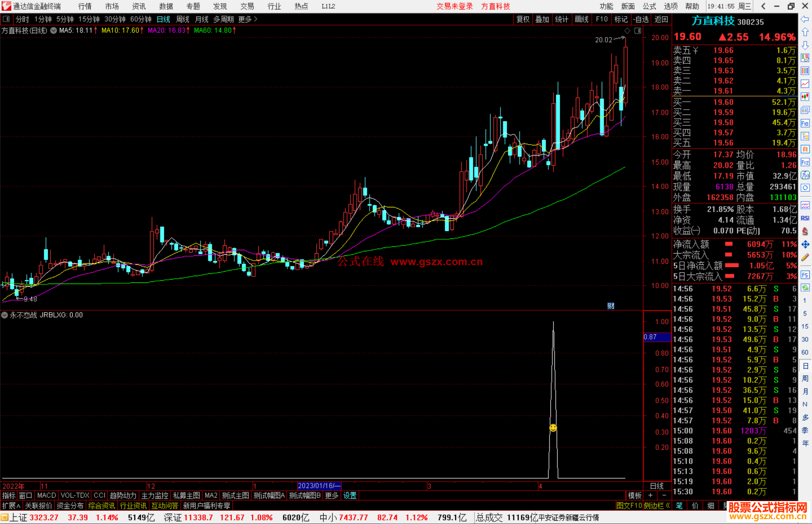This screenshot has width=812, height=524.
Task: Click the 设置 link in indicator bar
Action: pyautogui.click(x=350, y=495)
